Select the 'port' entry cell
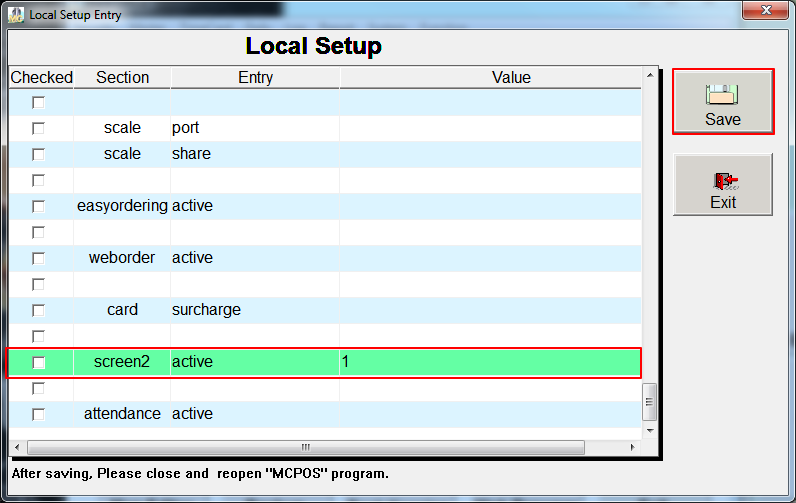This screenshot has height=503, width=796. 255,128
